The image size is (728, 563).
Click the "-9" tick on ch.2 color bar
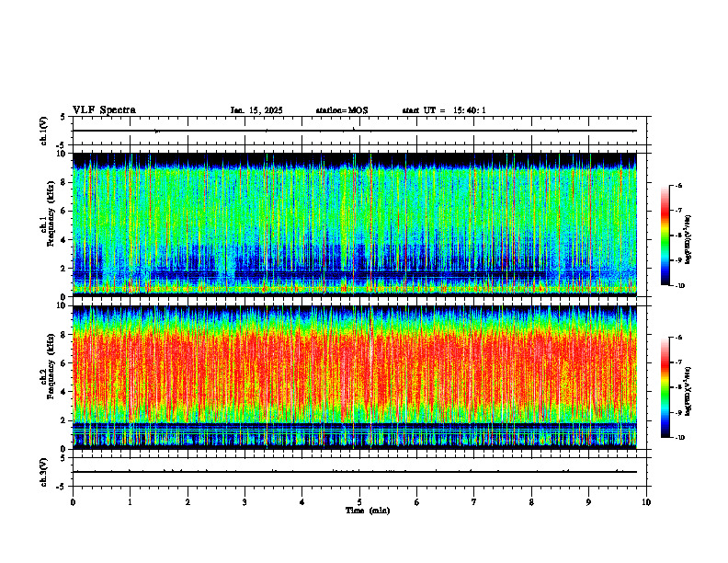(x=678, y=412)
